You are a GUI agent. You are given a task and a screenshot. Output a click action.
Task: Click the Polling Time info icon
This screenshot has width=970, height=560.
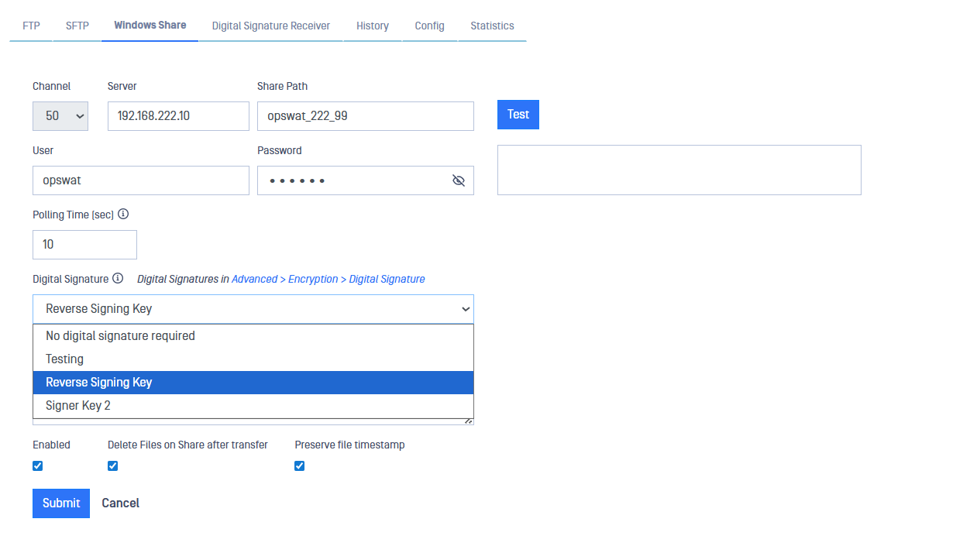click(x=123, y=215)
